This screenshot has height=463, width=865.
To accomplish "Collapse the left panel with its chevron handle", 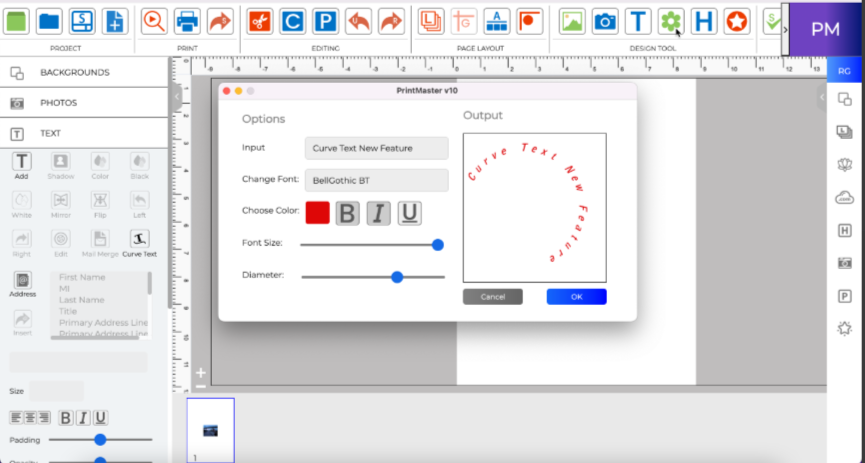I will click(x=177, y=97).
